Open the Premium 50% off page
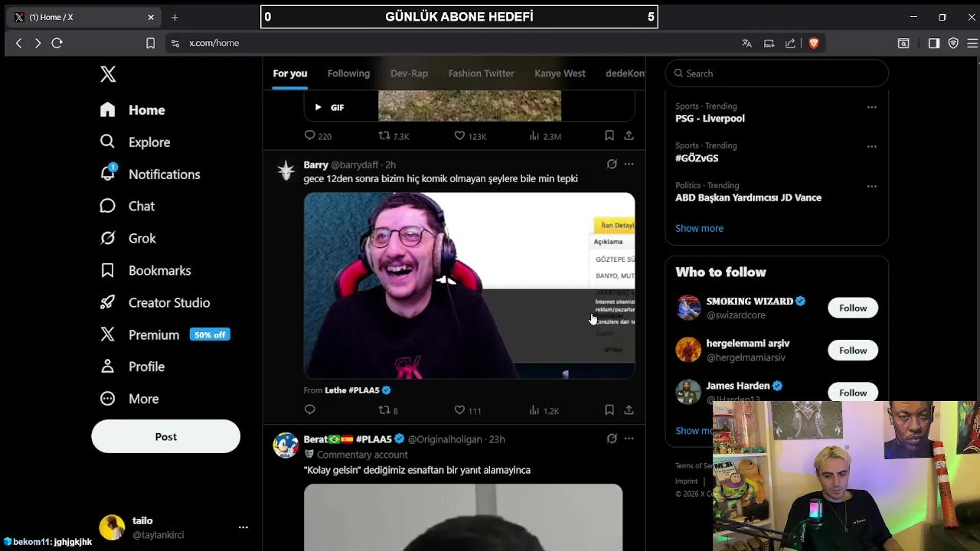This screenshot has height=551, width=980. [165, 335]
